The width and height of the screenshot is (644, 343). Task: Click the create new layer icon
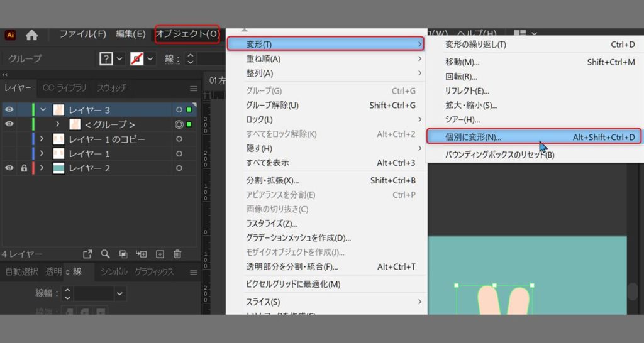pyautogui.click(x=160, y=254)
